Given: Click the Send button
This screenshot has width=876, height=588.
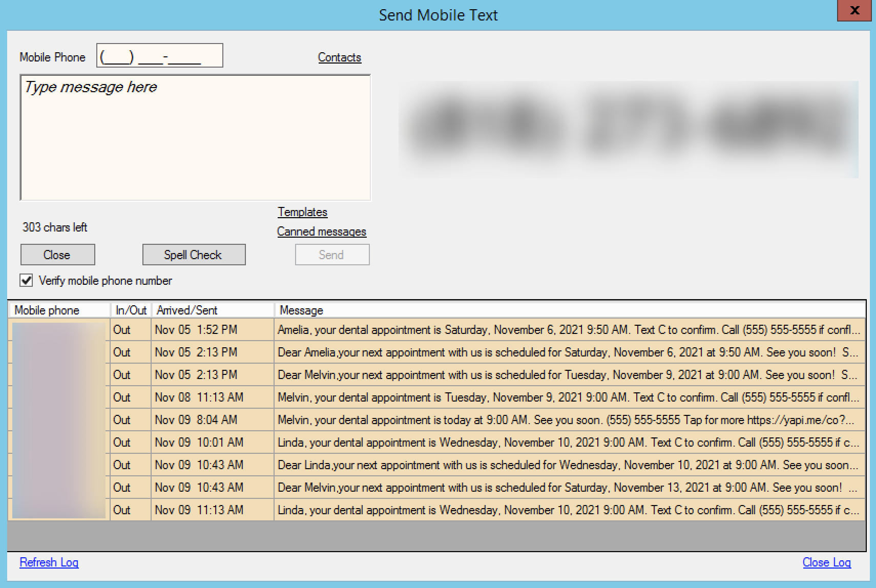Looking at the screenshot, I should tap(331, 255).
